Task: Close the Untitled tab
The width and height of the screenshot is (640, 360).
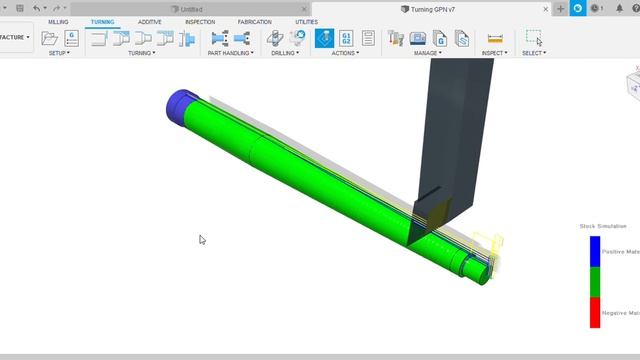Action: point(304,9)
